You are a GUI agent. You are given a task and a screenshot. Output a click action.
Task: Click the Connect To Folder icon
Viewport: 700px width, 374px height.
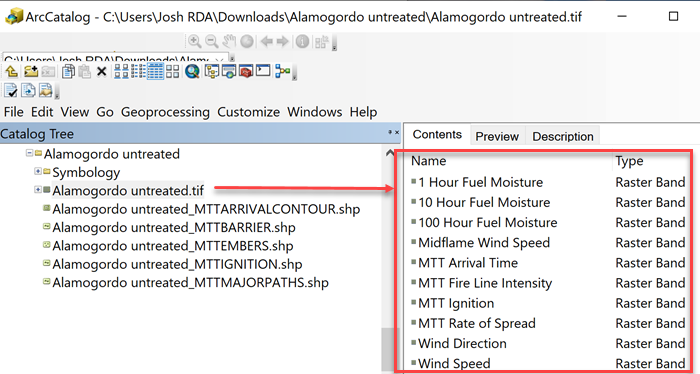coord(30,71)
